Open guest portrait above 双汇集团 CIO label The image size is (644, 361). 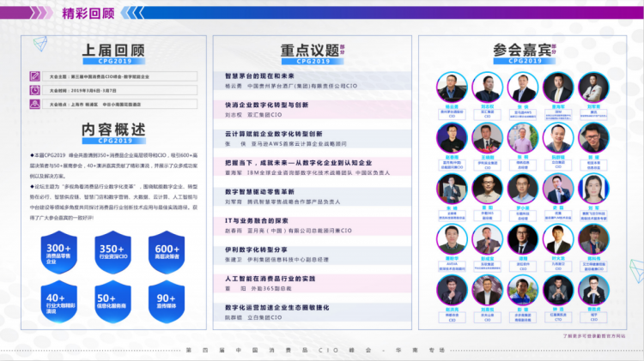point(487,87)
